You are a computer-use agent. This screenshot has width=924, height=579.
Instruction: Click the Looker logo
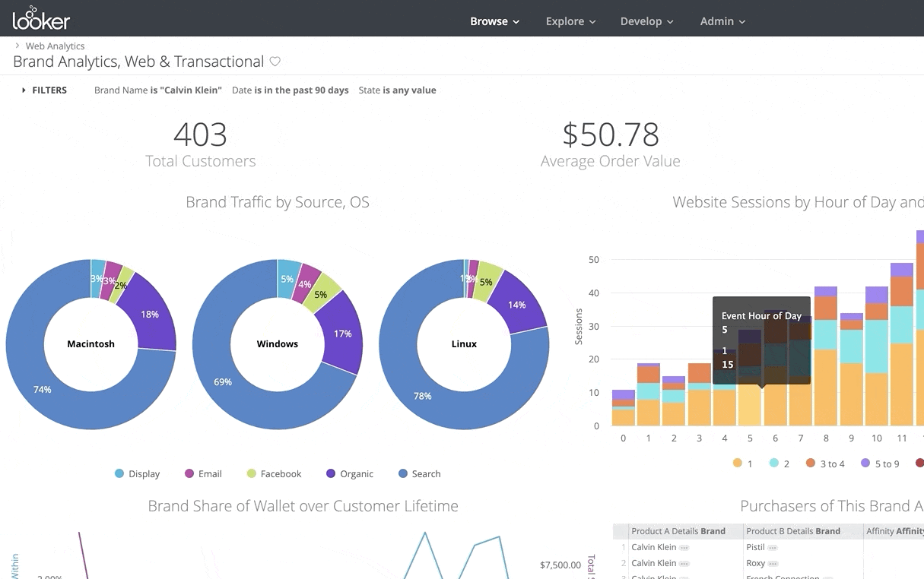pos(41,18)
